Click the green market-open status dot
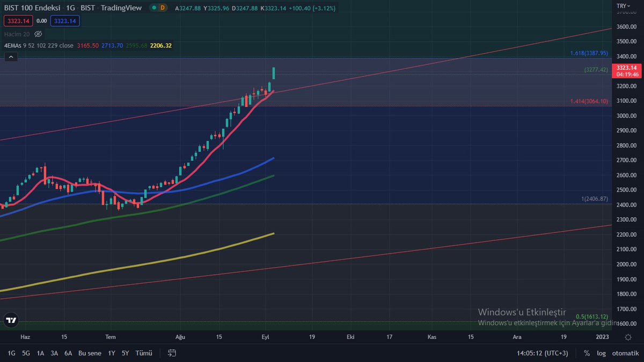This screenshot has height=362, width=644. tap(154, 8)
